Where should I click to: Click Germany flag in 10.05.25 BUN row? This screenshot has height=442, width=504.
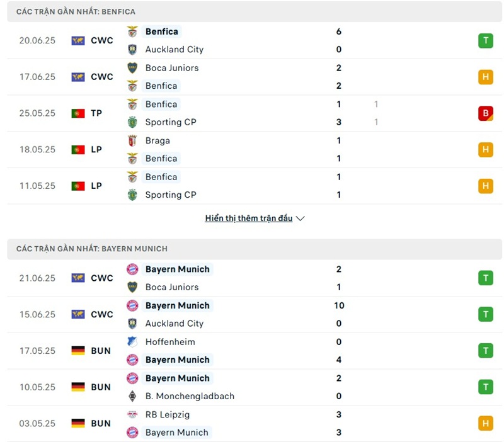point(77,387)
